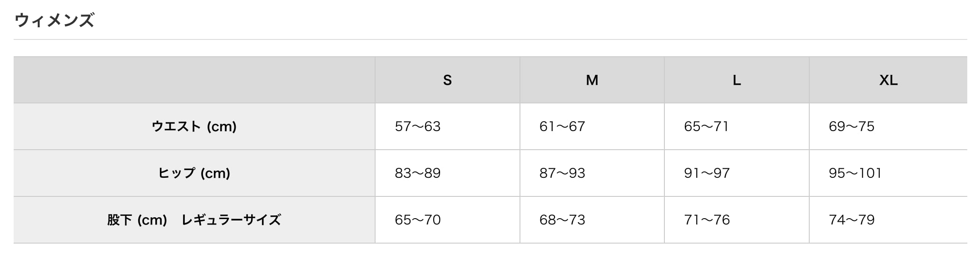This screenshot has height=254, width=980.
Task: Click hip value 95〜101 for size XL
Action: 855,173
